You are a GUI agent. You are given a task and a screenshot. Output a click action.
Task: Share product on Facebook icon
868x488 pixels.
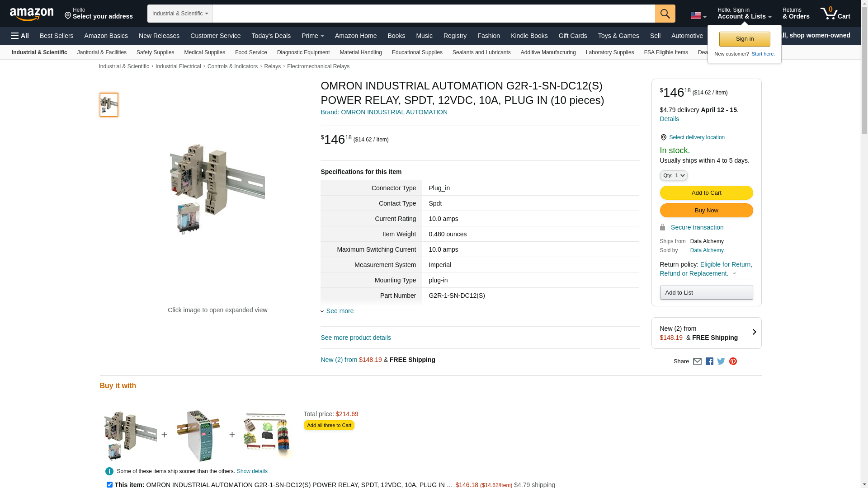[x=709, y=361]
